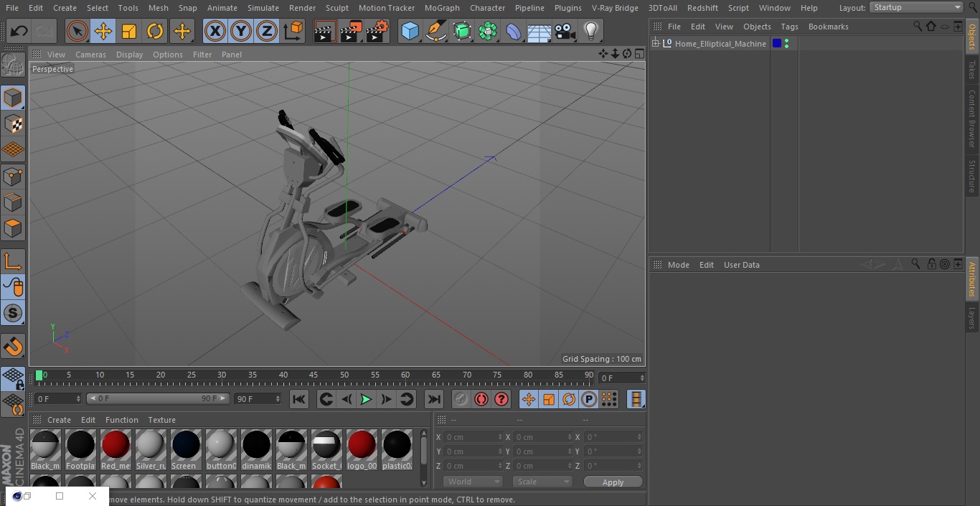Image resolution: width=980 pixels, height=506 pixels.
Task: Switch to Points mode icon
Action: (13, 176)
